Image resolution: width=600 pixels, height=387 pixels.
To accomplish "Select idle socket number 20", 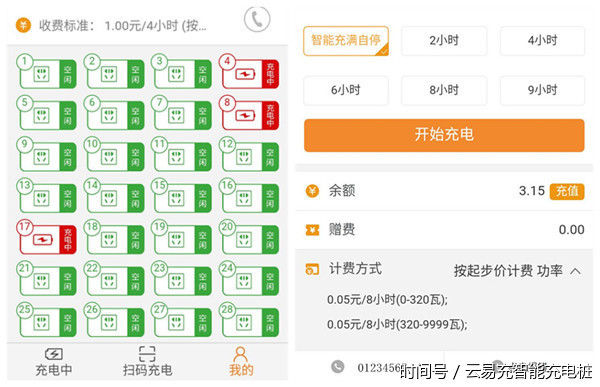I will tap(249, 237).
